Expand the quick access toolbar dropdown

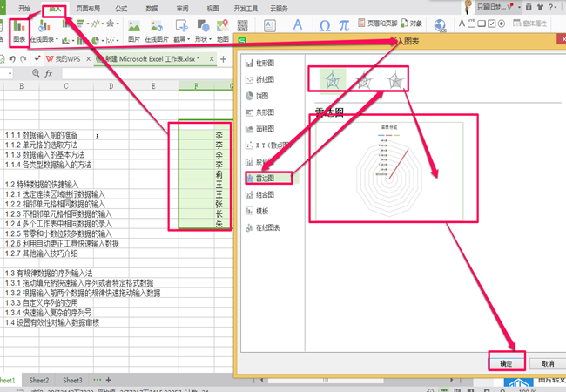point(37,58)
